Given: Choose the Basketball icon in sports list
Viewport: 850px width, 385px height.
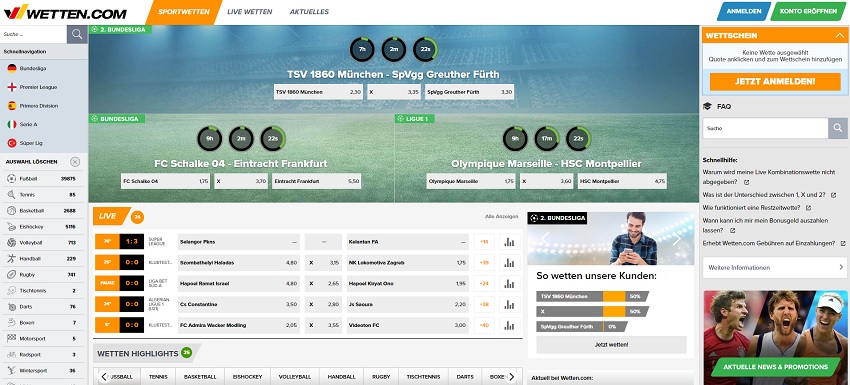Looking at the screenshot, I should (11, 210).
